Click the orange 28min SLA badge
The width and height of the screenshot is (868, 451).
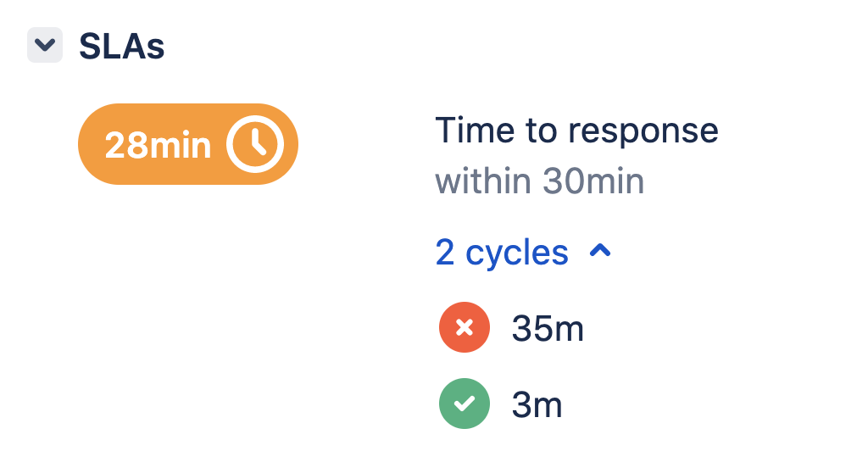click(x=188, y=144)
